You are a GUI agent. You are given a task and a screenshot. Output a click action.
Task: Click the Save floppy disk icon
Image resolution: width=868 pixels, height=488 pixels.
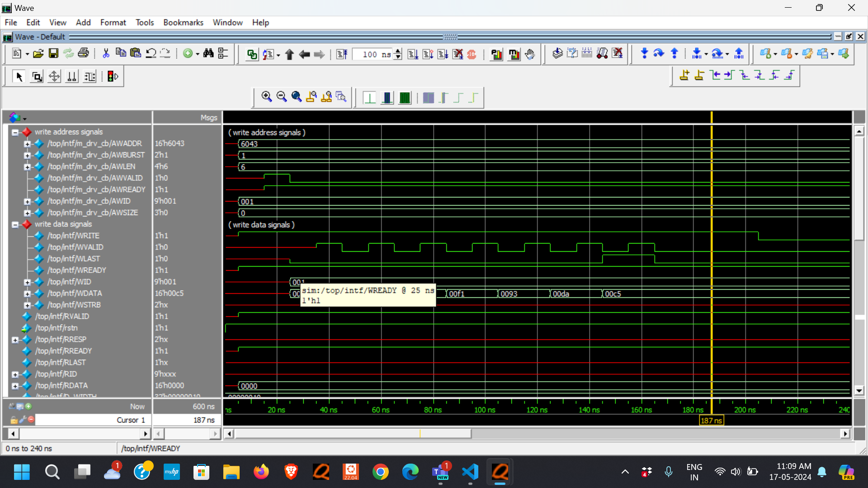(x=53, y=54)
